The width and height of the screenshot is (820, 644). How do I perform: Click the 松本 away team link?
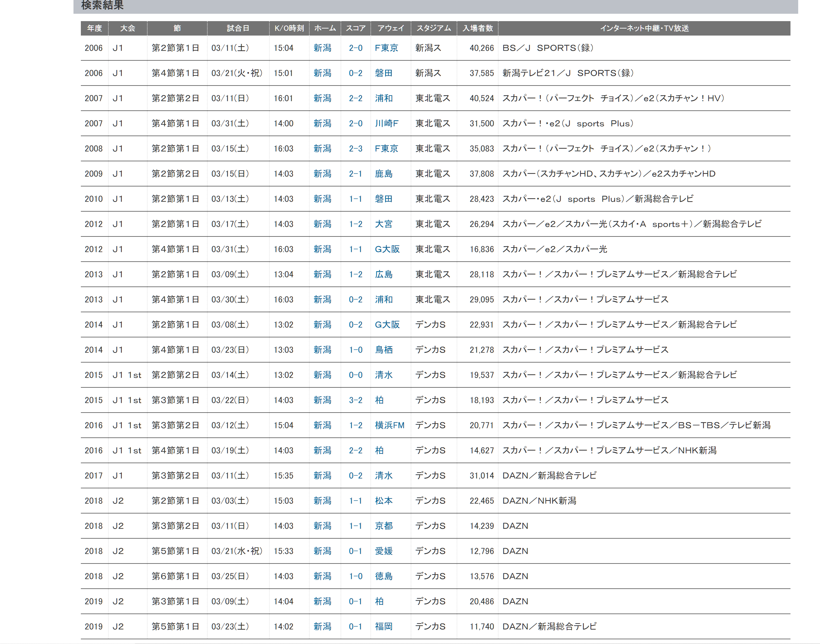[383, 501]
